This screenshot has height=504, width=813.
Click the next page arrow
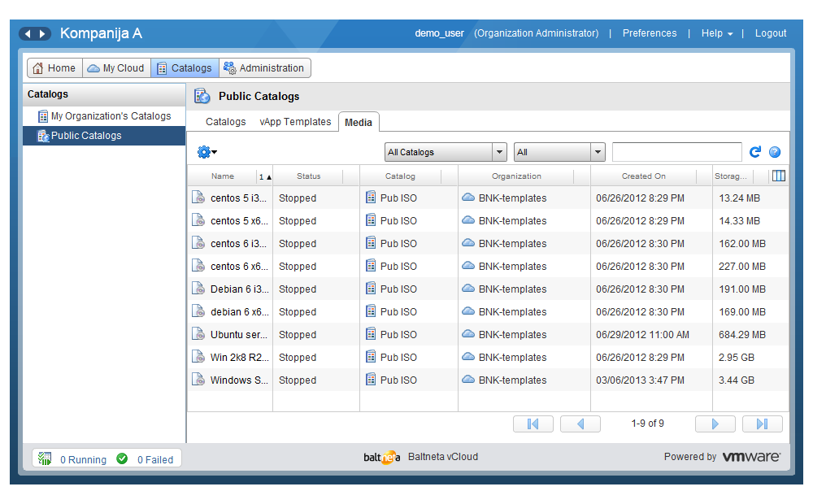pyautogui.click(x=715, y=424)
